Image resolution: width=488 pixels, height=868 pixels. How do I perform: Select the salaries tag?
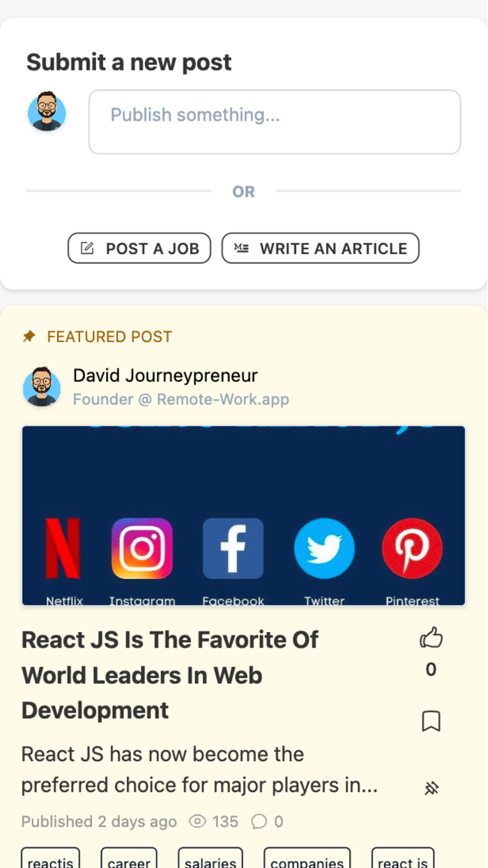211,861
